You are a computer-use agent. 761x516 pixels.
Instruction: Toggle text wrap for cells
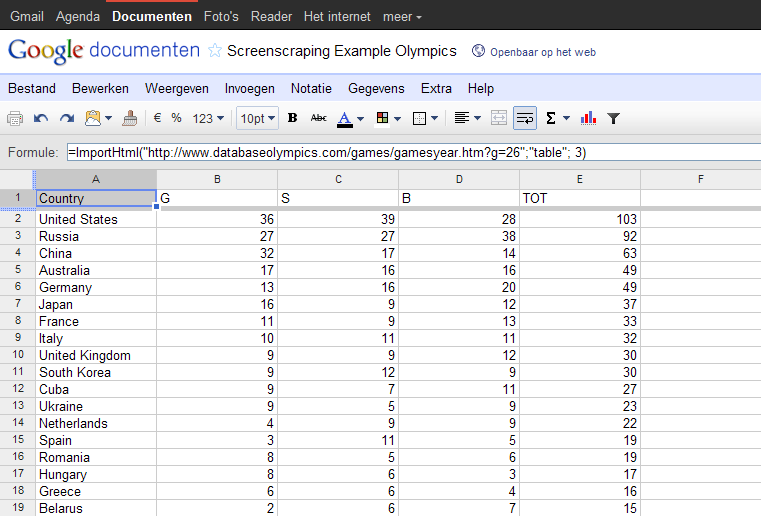[524, 118]
